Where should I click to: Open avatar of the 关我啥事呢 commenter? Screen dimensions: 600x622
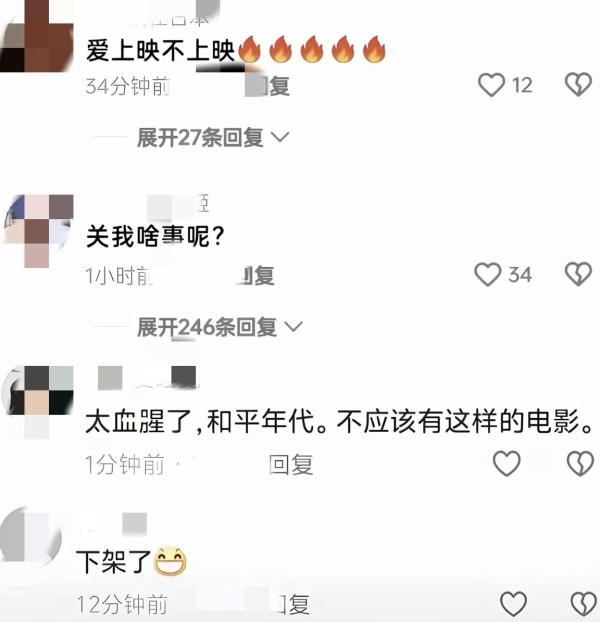[36, 231]
